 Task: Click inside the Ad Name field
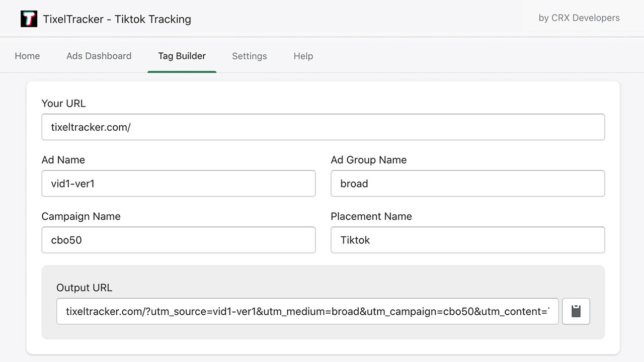[178, 183]
